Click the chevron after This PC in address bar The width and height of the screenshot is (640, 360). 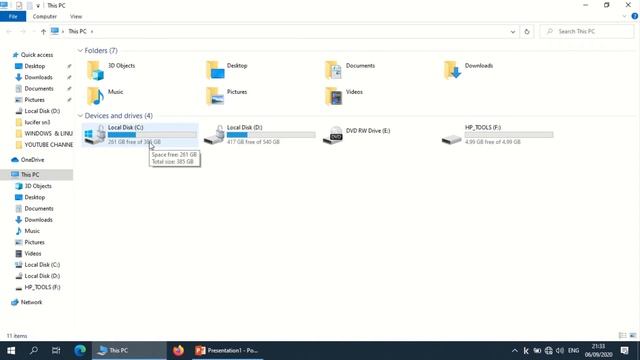[x=92, y=31]
